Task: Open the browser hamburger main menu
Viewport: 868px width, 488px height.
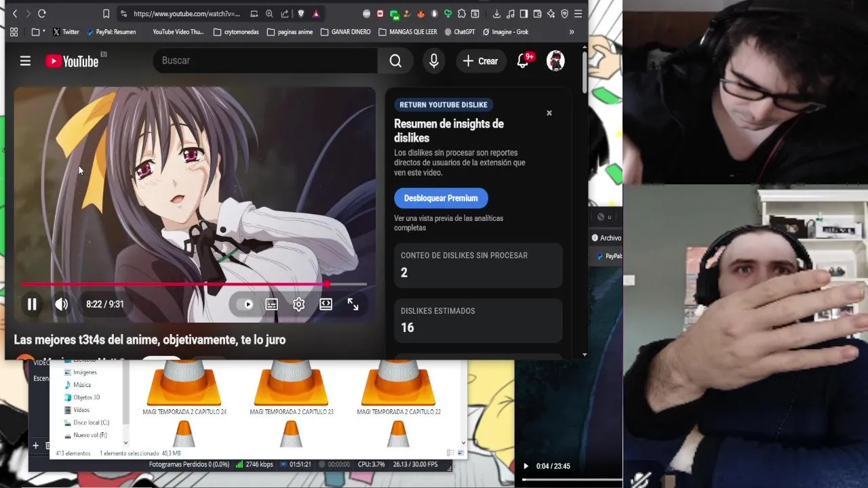Action: tap(578, 14)
